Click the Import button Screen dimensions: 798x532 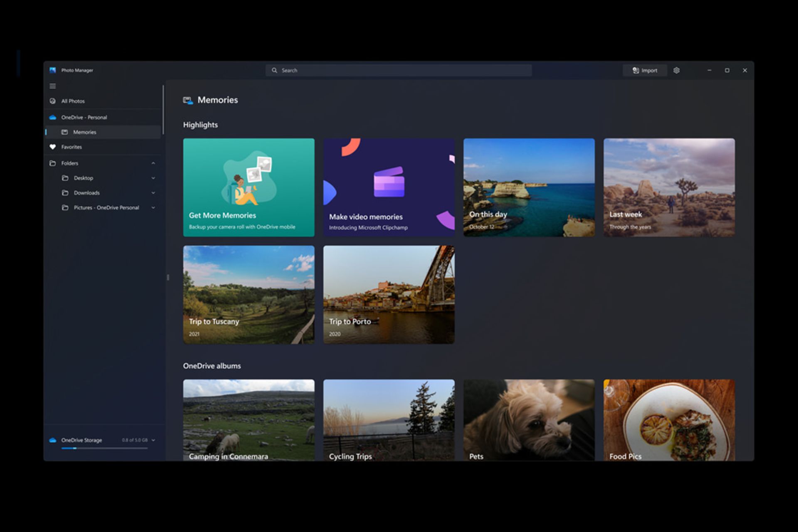[x=645, y=70]
